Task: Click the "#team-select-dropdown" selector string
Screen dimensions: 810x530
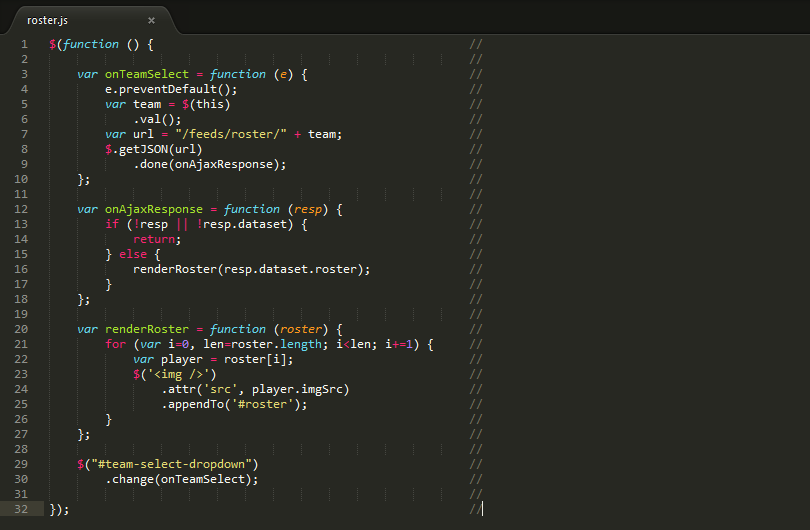Action: [171, 464]
